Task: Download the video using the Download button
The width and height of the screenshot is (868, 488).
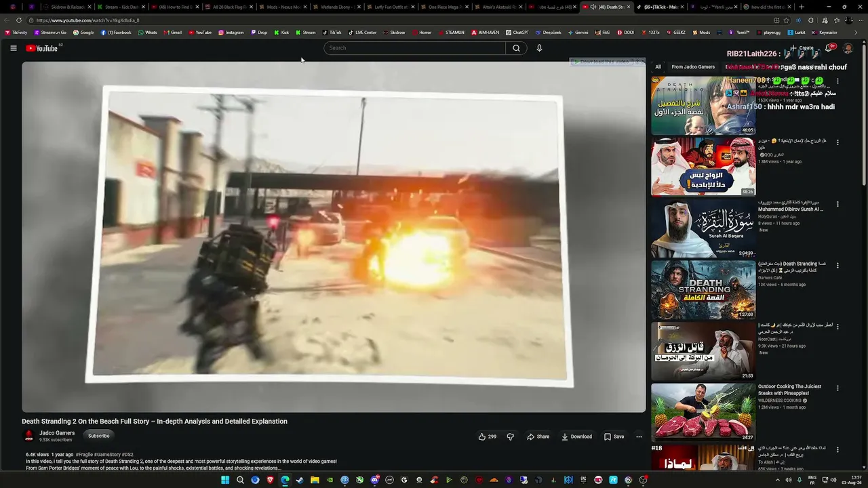Action: (577, 436)
